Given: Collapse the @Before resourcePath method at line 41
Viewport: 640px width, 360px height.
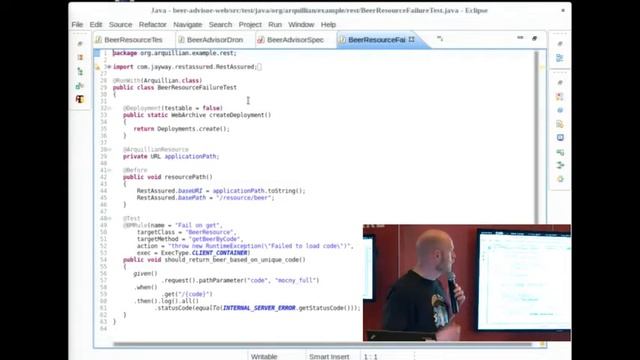Looking at the screenshot, I should (109, 170).
